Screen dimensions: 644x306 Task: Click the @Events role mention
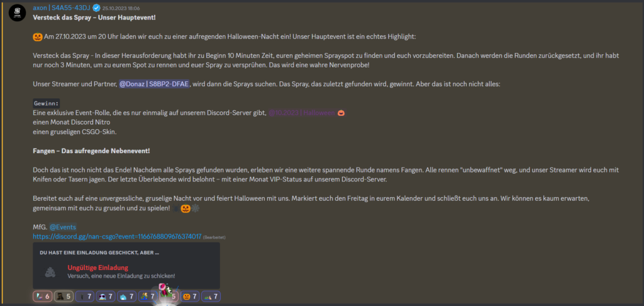(x=63, y=227)
